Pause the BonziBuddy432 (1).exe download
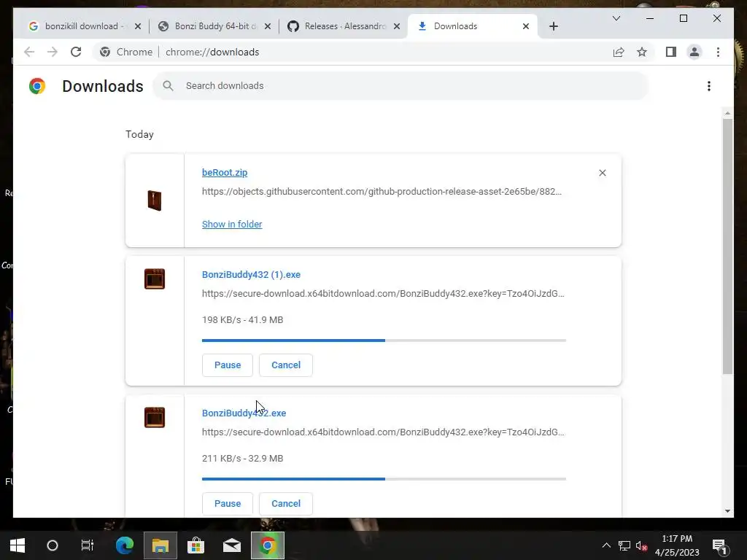This screenshot has width=747, height=560. coord(228,365)
